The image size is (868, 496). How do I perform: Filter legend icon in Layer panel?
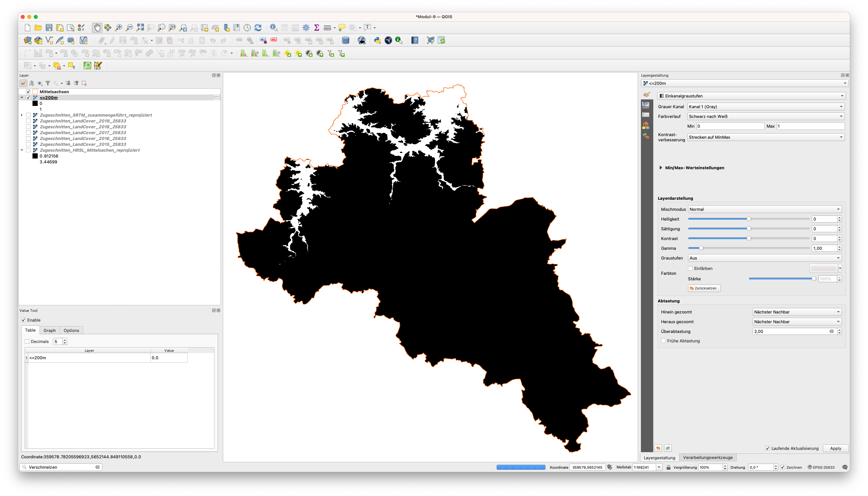point(48,83)
